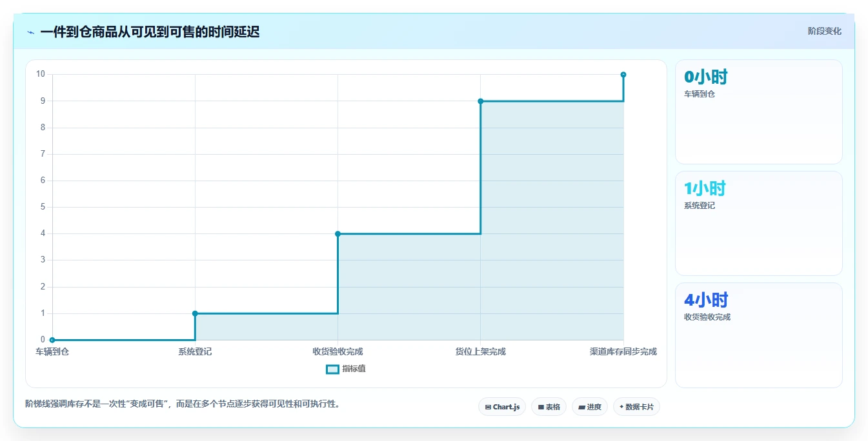This screenshot has height=441, width=868.
Task: Select the 4小时 收货验收完成 card
Action: (758, 335)
